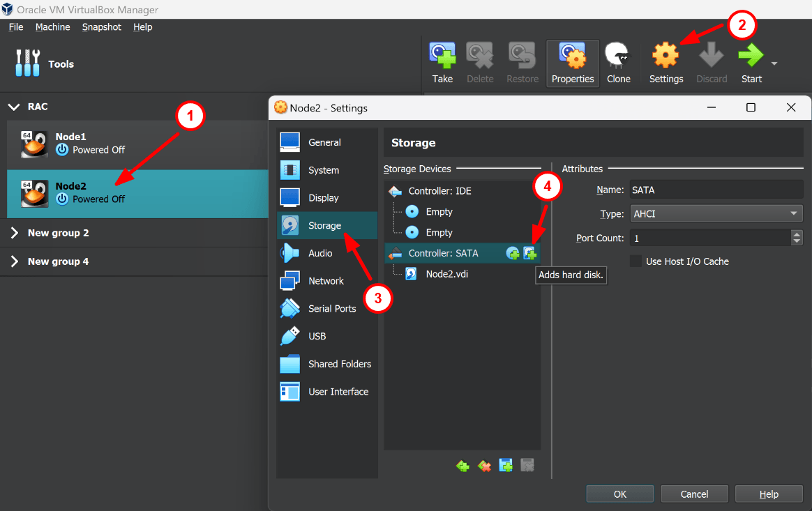Expand New group 2
The image size is (812, 511).
[x=14, y=233]
